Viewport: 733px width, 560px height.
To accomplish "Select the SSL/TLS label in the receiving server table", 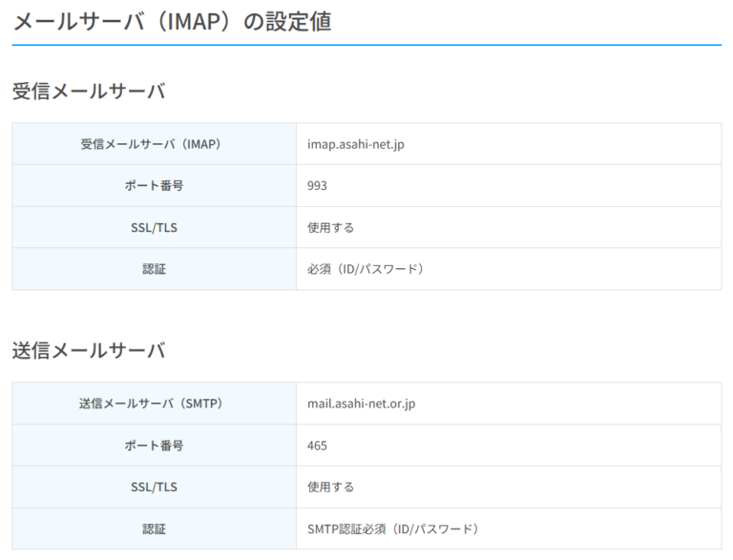I will coord(154,228).
